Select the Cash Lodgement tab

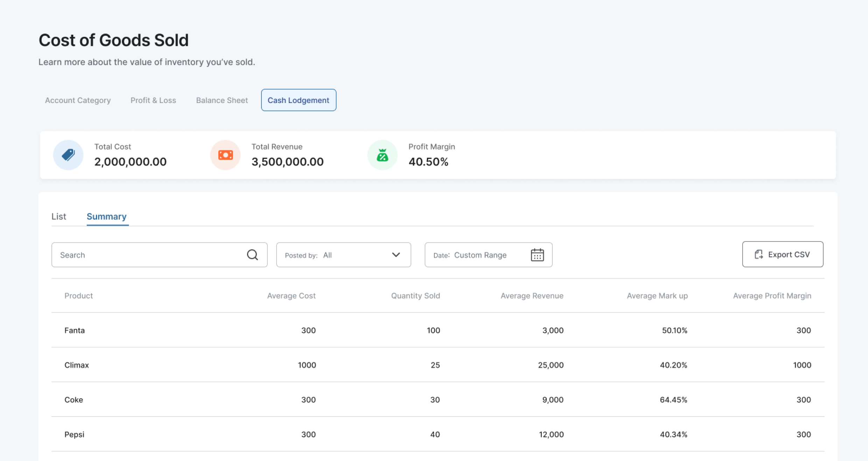(298, 100)
